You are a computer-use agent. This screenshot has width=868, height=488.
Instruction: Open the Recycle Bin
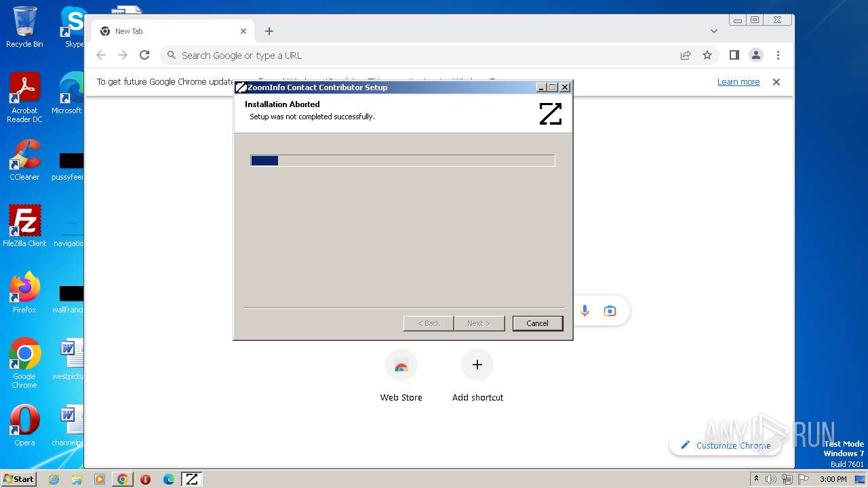pyautogui.click(x=24, y=27)
